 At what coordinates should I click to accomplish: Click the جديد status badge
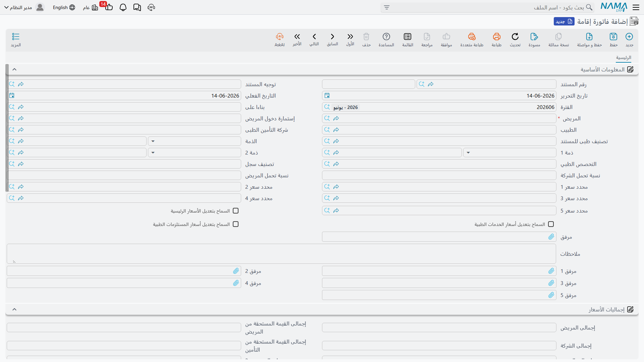pos(564,21)
